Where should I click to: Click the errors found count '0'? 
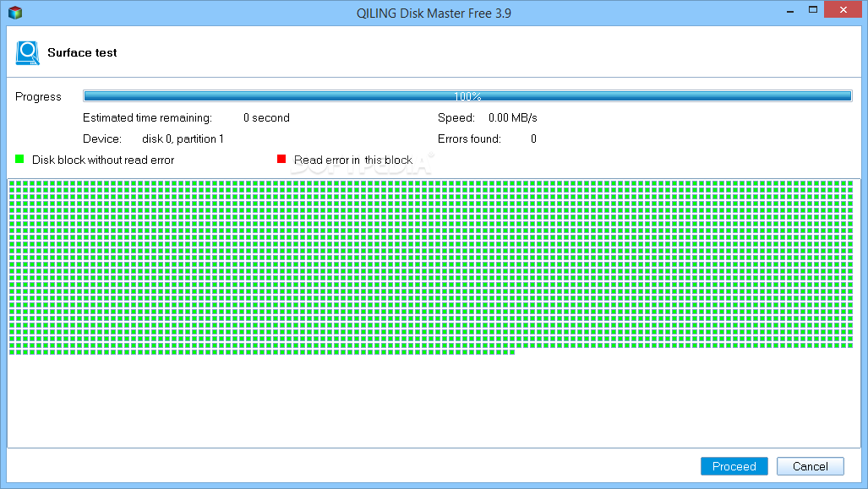pyautogui.click(x=533, y=139)
